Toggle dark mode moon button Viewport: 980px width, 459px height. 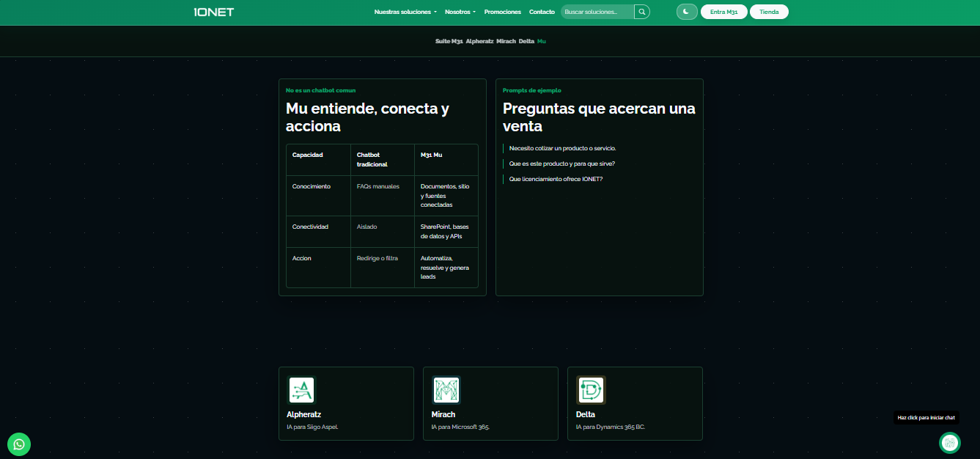click(x=687, y=12)
